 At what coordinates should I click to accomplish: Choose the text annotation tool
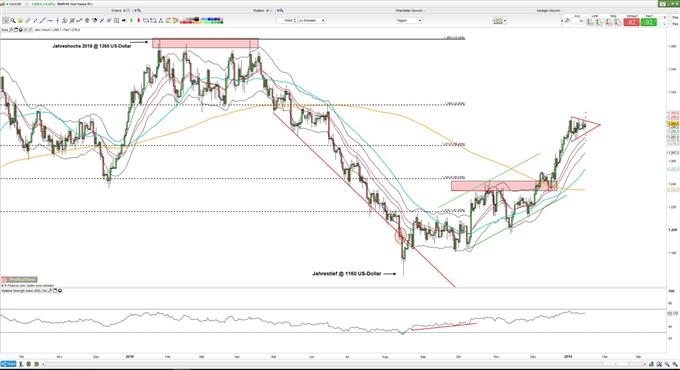click(116, 20)
